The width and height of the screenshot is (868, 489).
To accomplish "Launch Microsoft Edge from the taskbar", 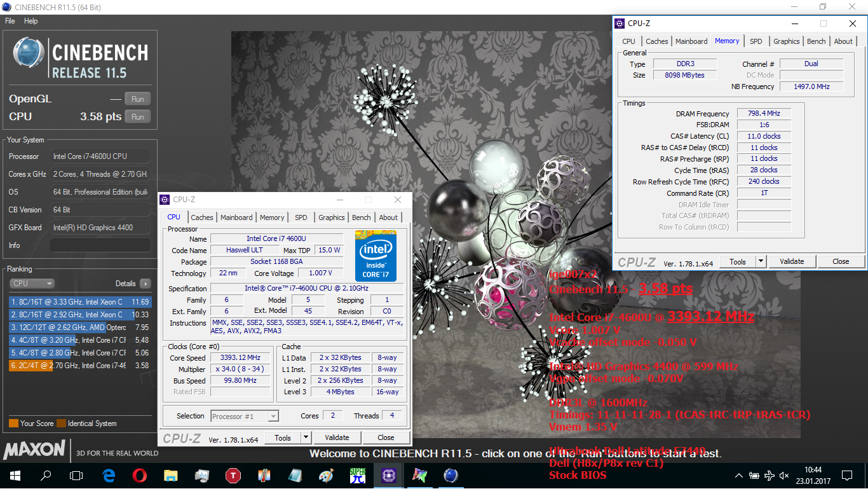I will 109,475.
